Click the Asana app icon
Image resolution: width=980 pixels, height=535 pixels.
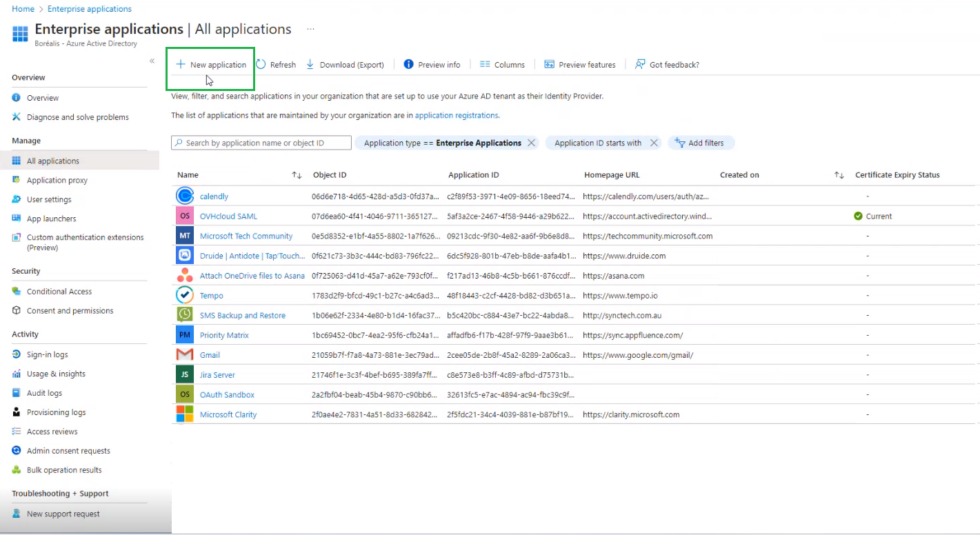pos(185,276)
